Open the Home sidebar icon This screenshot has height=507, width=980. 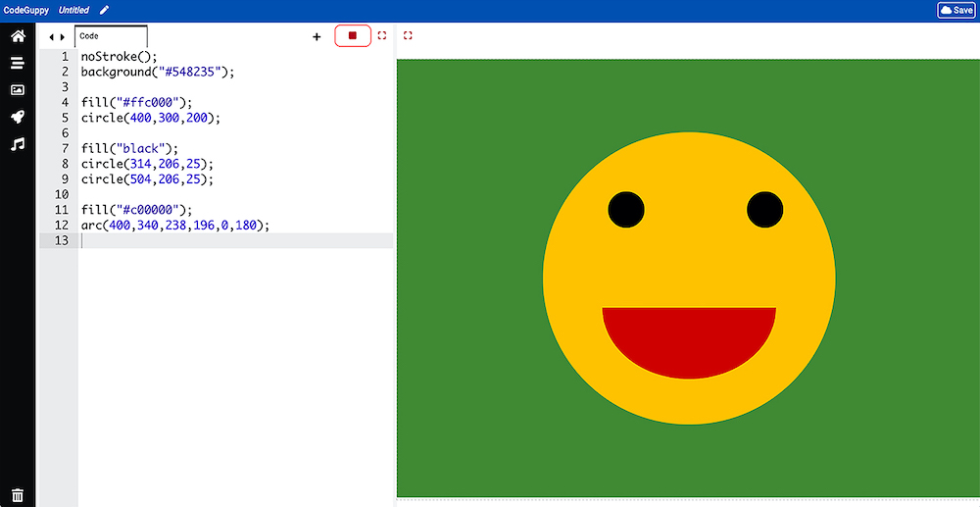pyautogui.click(x=18, y=36)
